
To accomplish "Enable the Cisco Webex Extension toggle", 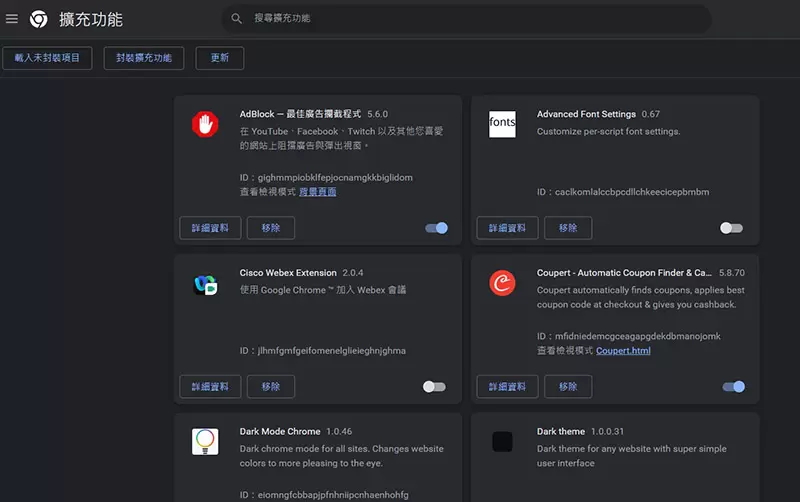I will coord(434,386).
